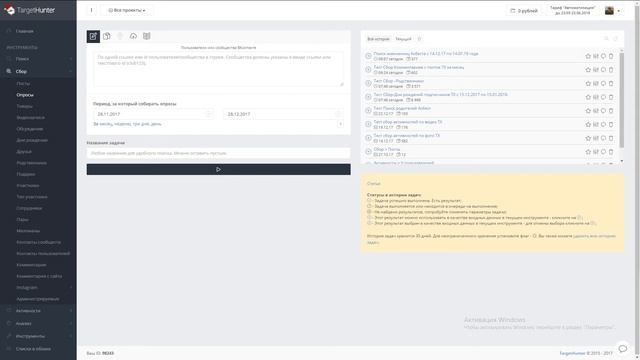Open the 'Все проекты' projects dropdown
640x360 pixels.
click(127, 10)
